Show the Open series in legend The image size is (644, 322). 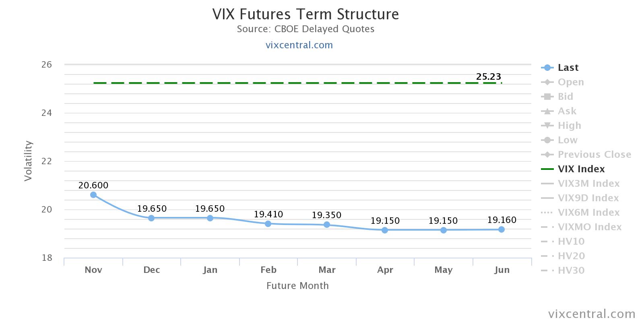(x=570, y=82)
